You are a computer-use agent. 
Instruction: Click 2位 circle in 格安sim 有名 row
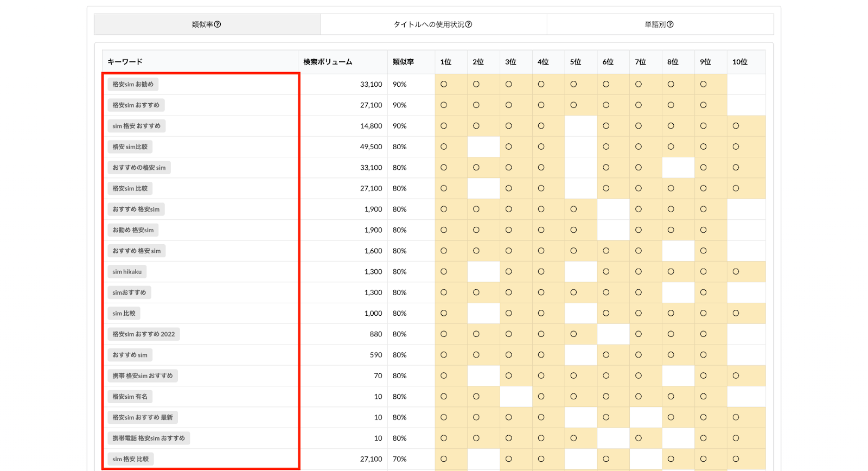pyautogui.click(x=476, y=397)
